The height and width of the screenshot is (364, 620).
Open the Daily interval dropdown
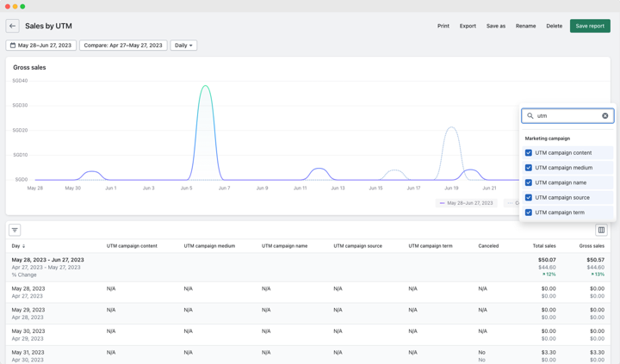click(x=183, y=46)
